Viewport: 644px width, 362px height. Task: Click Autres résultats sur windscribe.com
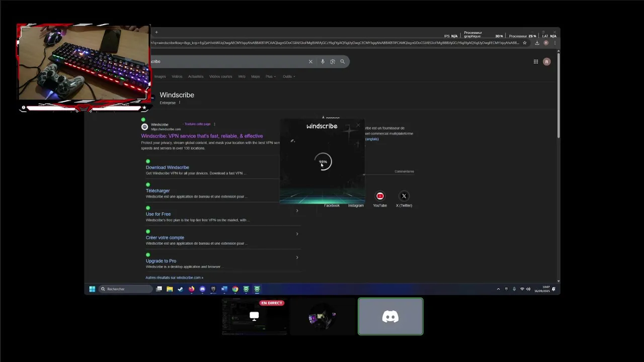[x=175, y=278]
